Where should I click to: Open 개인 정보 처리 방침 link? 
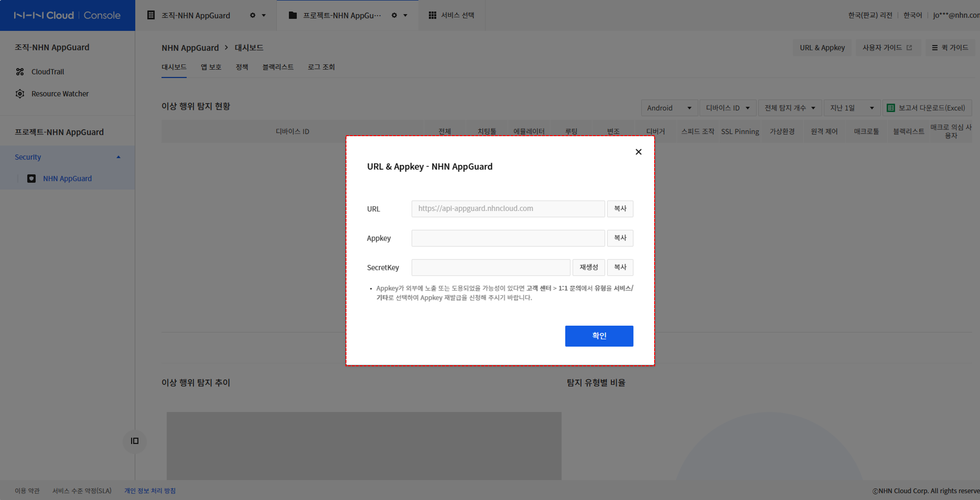[x=150, y=491]
